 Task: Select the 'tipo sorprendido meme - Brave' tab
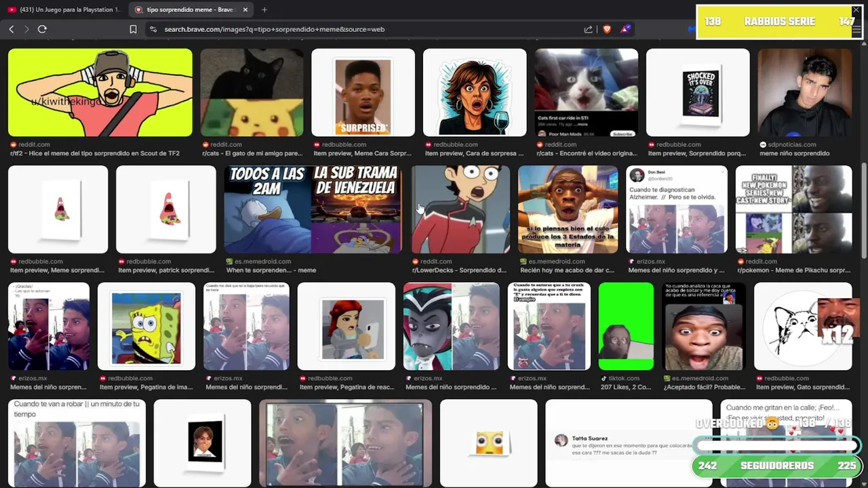(x=190, y=9)
